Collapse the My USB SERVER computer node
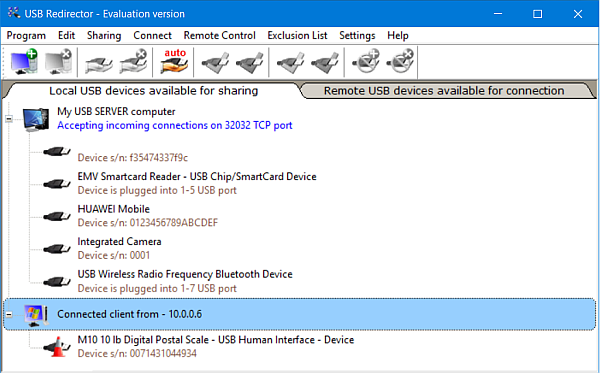This screenshot has width=600, height=373. click(9, 119)
